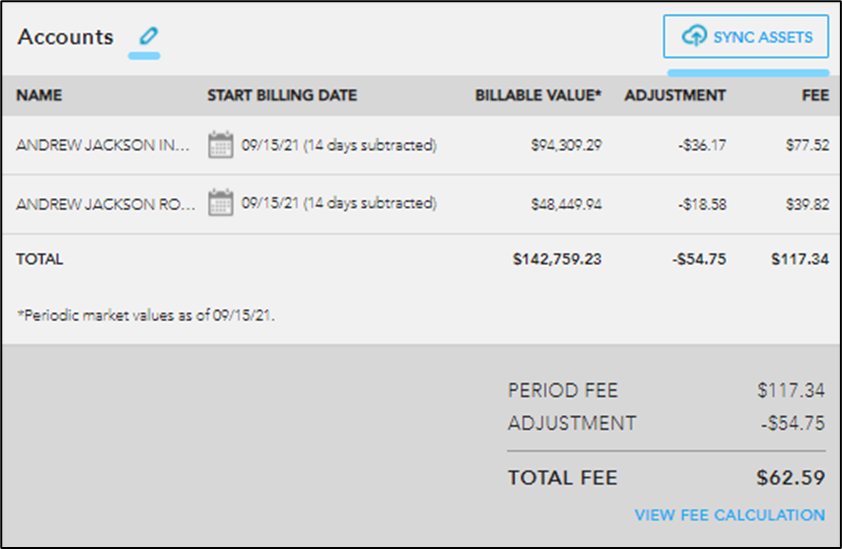This screenshot has width=842, height=549.
Task: Click the FEE column header
Action: click(815, 95)
